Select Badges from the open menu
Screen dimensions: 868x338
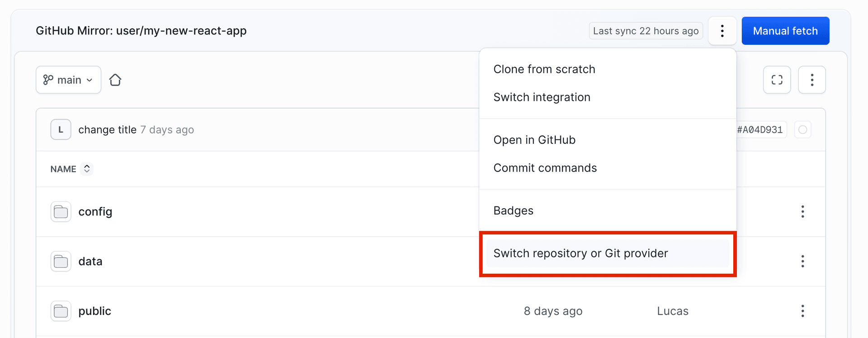coord(513,210)
